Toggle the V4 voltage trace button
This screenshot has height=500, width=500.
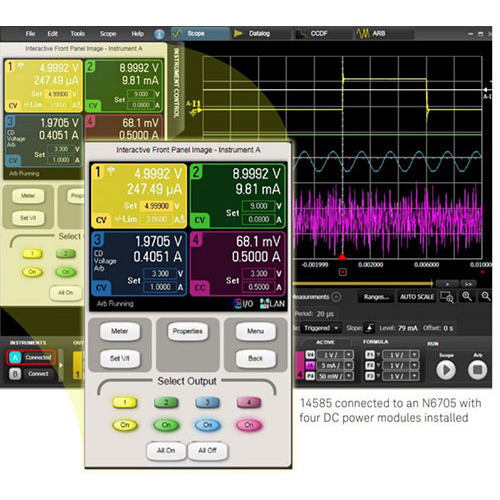coord(310,355)
